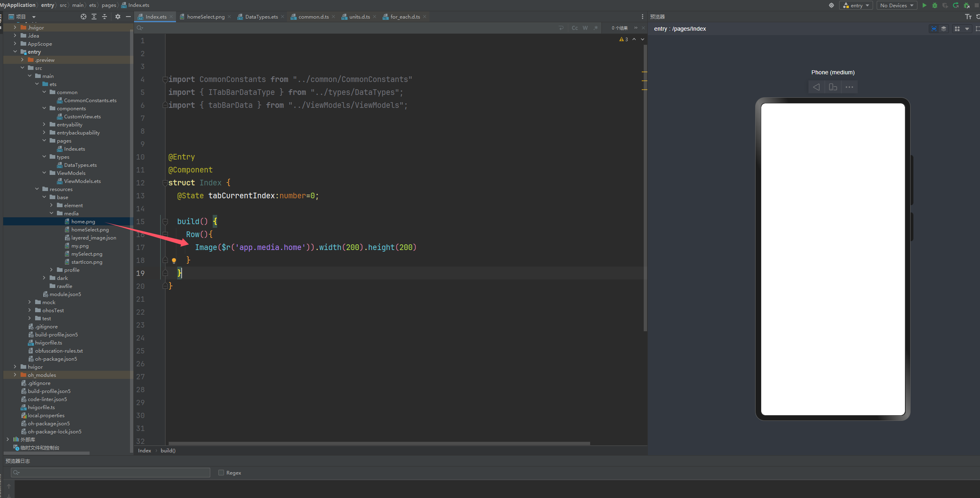The width and height of the screenshot is (980, 498).
Task: Click the previewer font size Tт icon
Action: (x=968, y=17)
